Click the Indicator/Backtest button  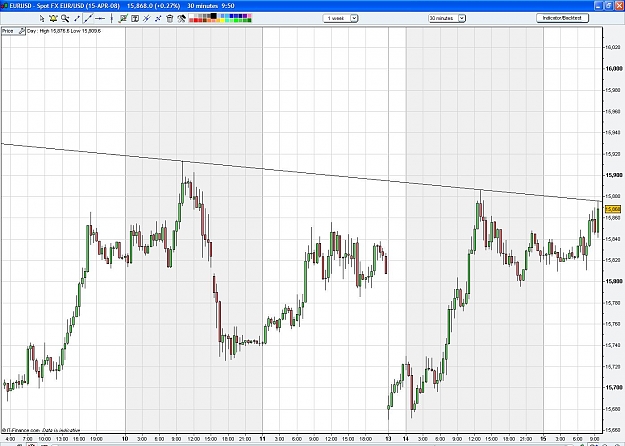point(562,18)
